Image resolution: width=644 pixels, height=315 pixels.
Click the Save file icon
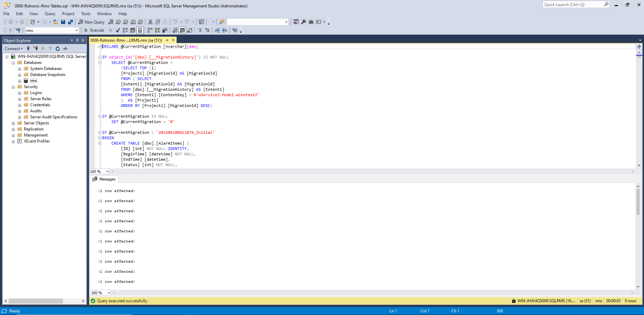pos(63,22)
